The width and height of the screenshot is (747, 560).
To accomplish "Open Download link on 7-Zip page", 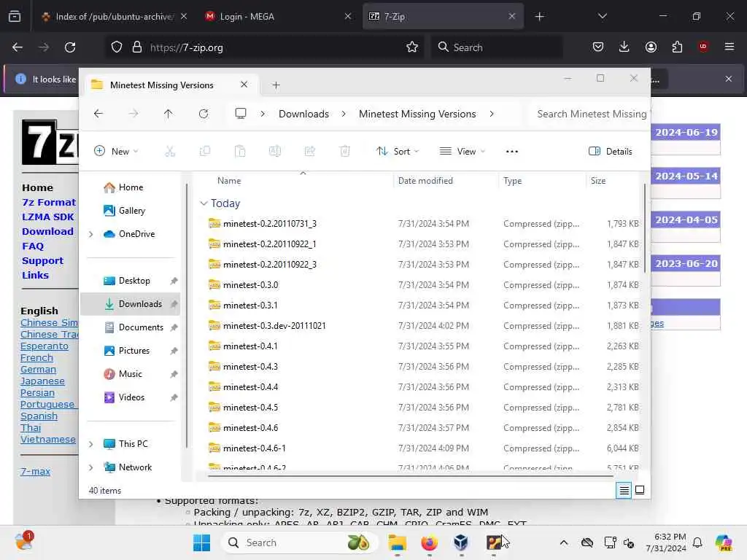I will click(47, 231).
